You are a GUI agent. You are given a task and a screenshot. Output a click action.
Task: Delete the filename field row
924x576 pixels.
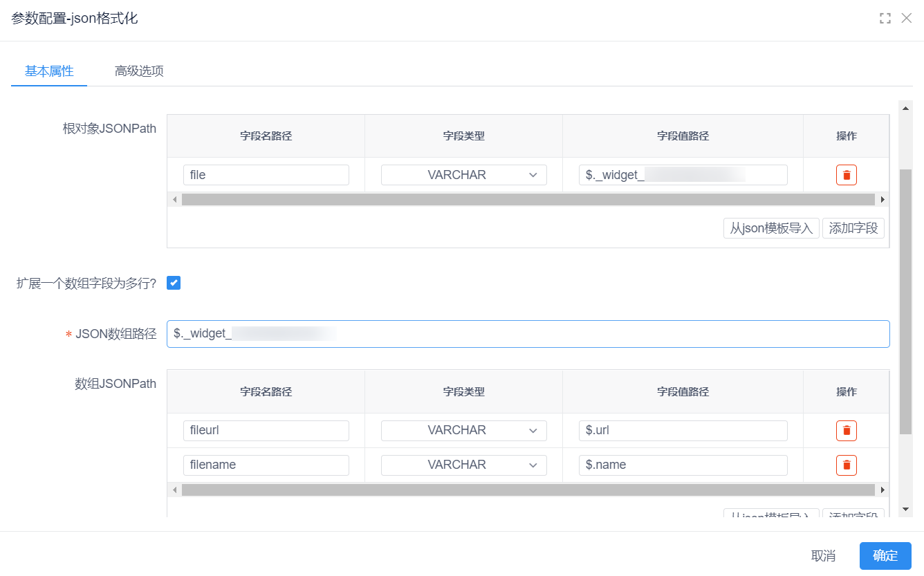(x=846, y=465)
